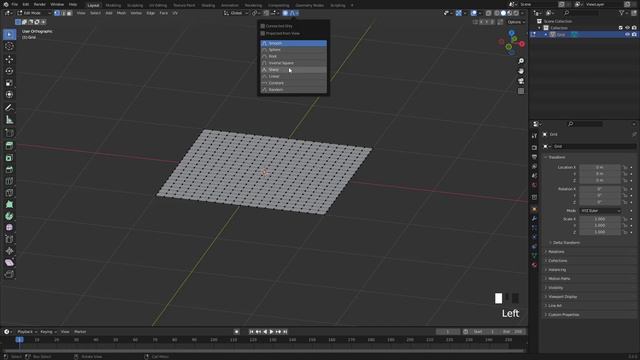
Task: Click the timeline horizontal scrollbar
Action: [x=264, y=351]
